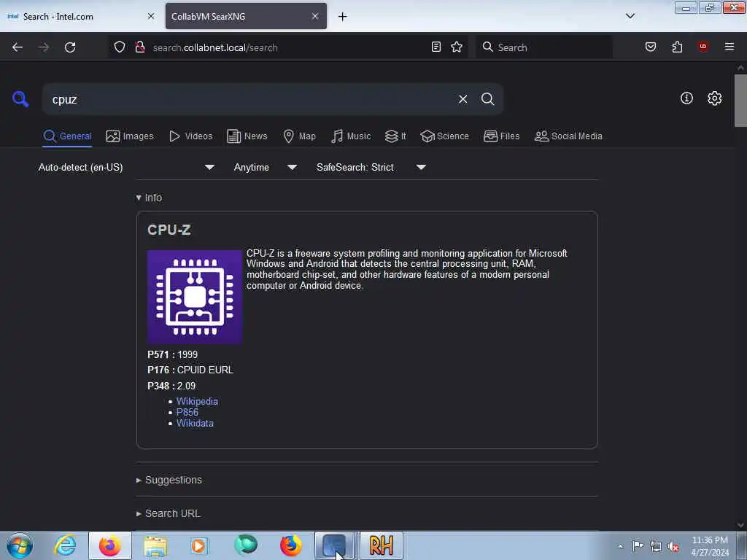Submit search with magnifier button
The height and width of the screenshot is (560, 747).
tap(487, 99)
